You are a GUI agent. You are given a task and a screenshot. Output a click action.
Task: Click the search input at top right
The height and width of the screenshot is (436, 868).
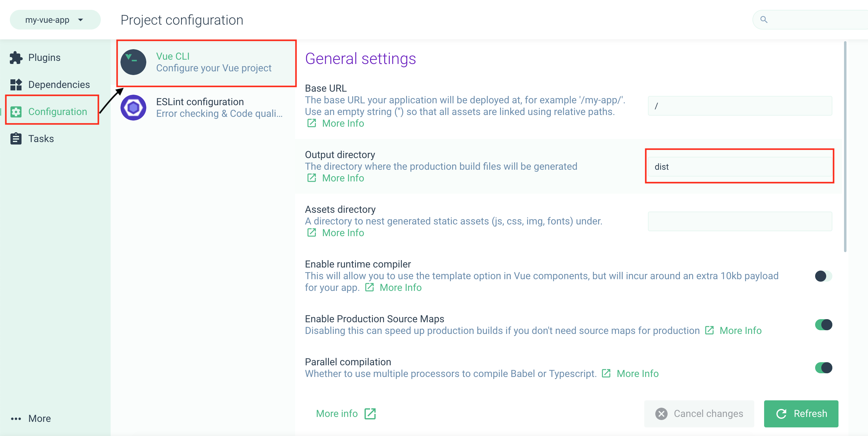[810, 20]
